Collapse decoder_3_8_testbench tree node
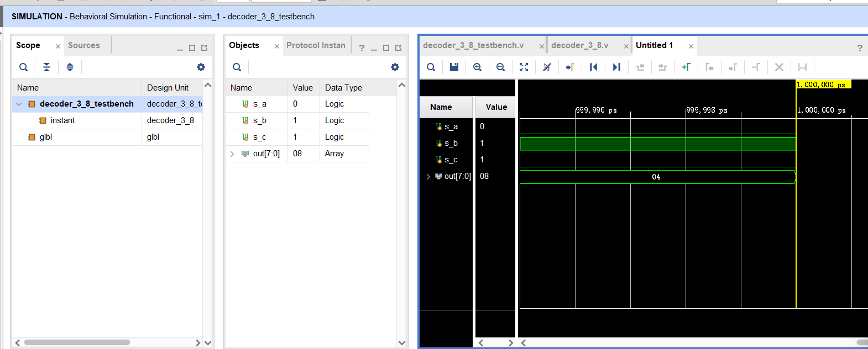The width and height of the screenshot is (868, 349). tap(19, 104)
